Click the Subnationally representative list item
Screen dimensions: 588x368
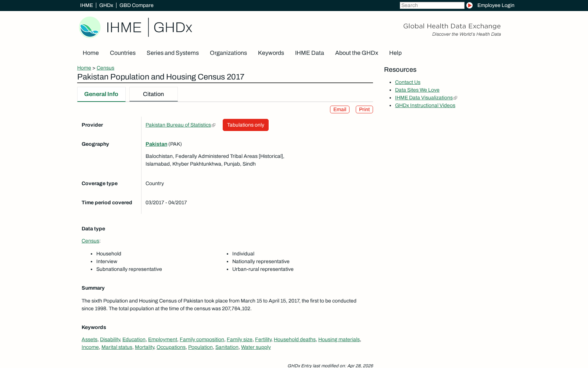(x=129, y=269)
